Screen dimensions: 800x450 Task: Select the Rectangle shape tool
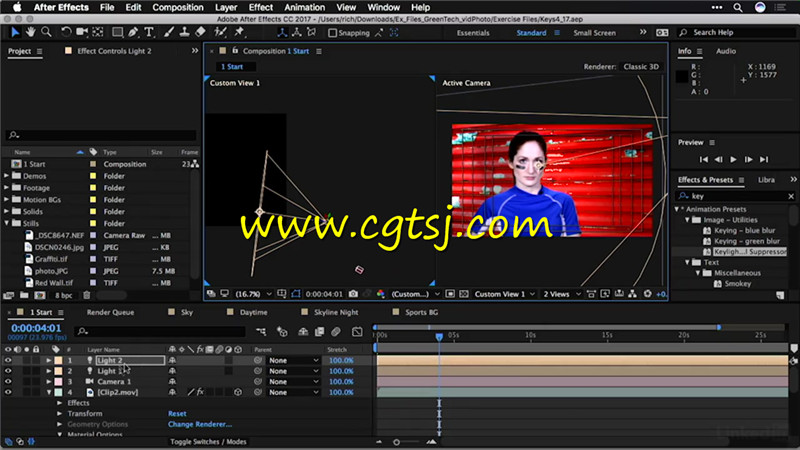(117, 32)
